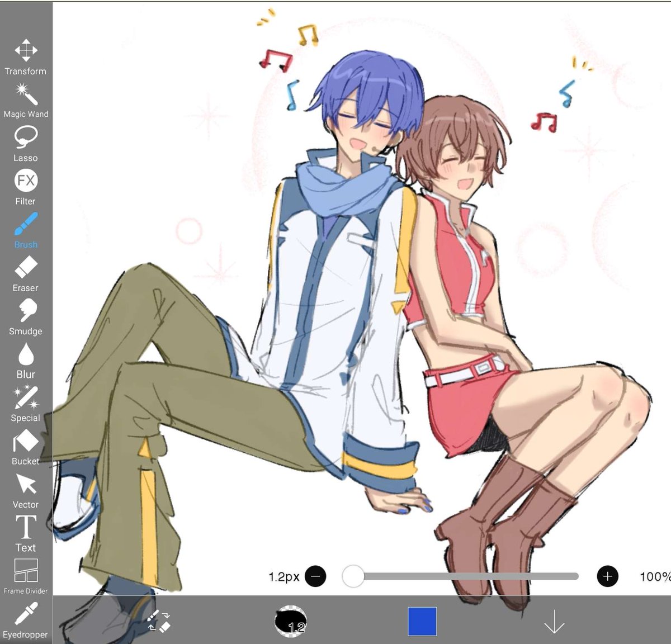This screenshot has width=671, height=644.
Task: Select the Blur droplet tool
Action: pyautogui.click(x=26, y=361)
